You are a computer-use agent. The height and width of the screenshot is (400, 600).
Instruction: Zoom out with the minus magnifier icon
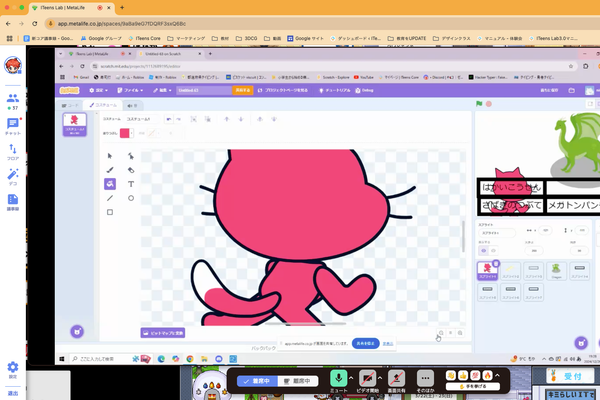pyautogui.click(x=441, y=333)
